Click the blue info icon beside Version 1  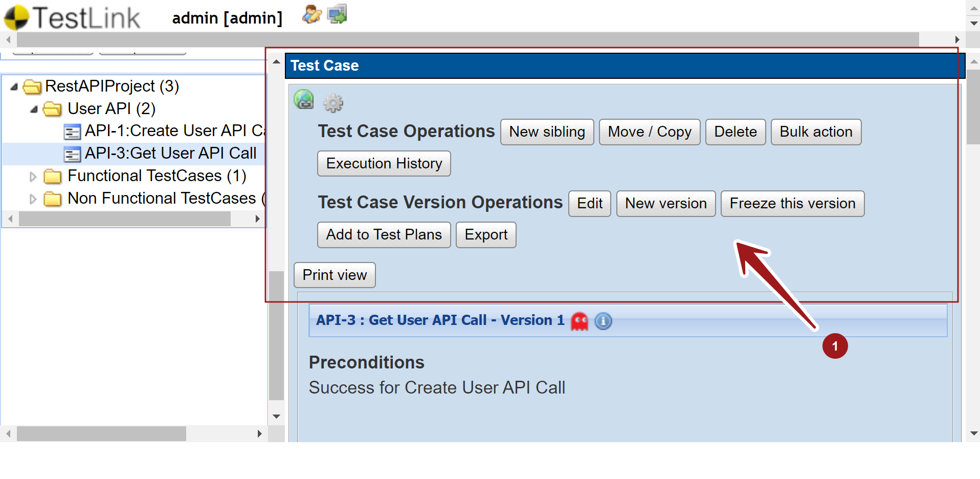(x=604, y=321)
